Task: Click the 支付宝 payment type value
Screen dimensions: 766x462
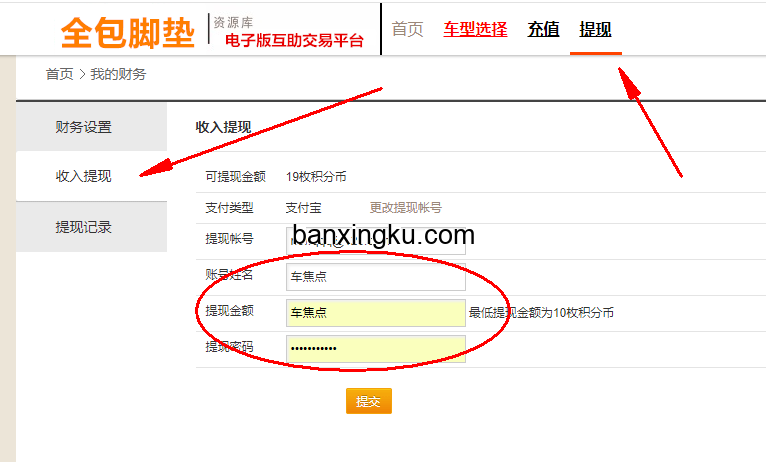Action: coord(303,208)
